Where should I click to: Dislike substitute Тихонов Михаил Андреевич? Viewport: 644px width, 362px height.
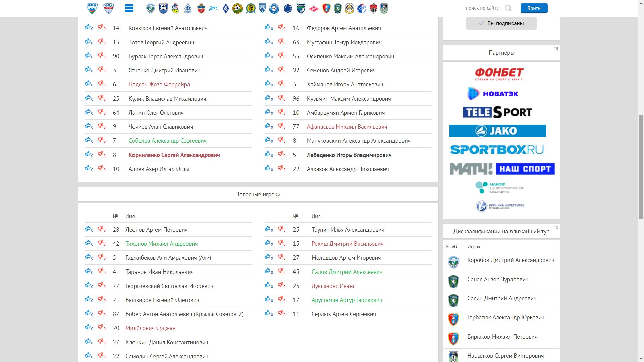[101, 243]
